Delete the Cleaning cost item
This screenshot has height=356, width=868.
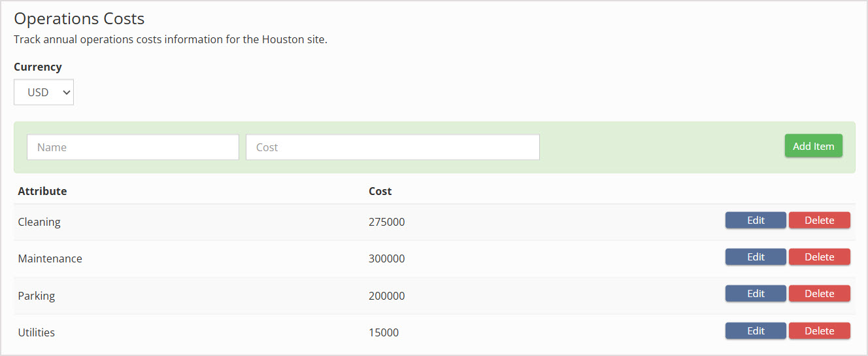tap(819, 221)
